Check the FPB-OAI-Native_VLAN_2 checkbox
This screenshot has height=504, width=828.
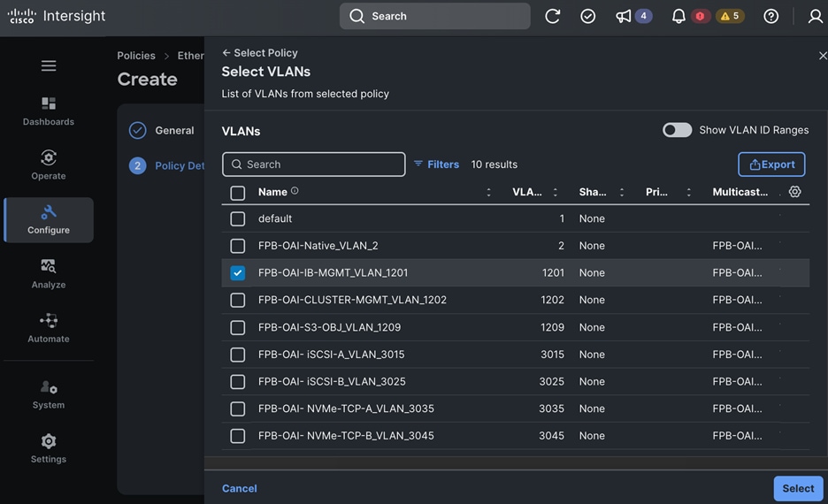point(238,246)
